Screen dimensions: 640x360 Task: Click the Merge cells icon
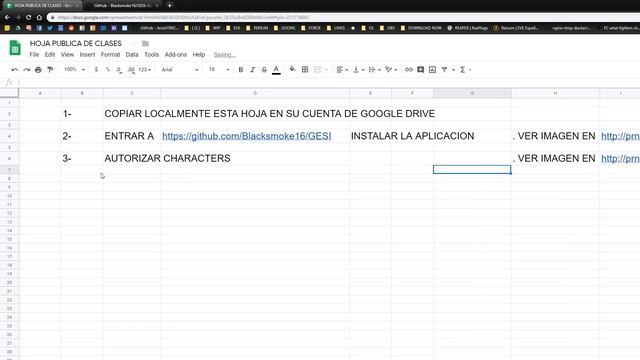(x=318, y=70)
